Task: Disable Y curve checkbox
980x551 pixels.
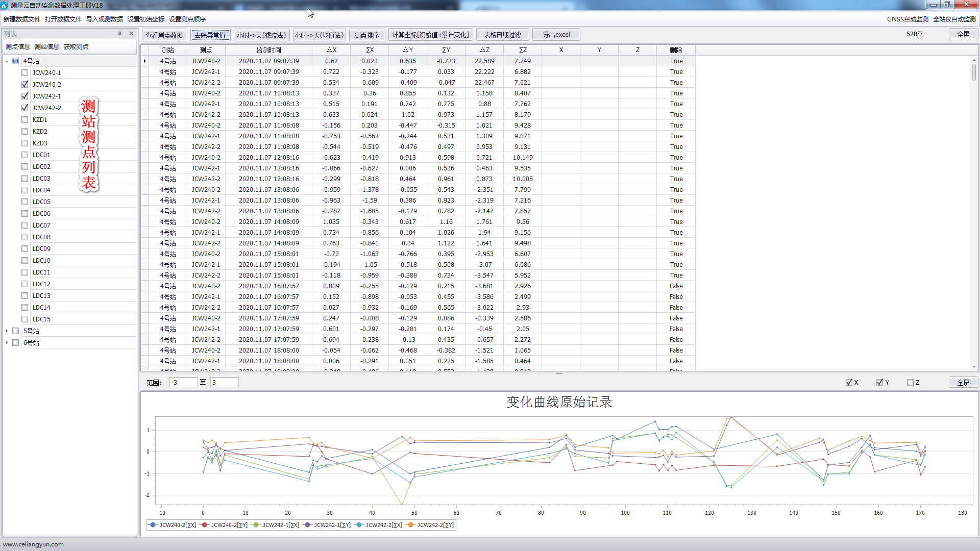Action: click(879, 383)
